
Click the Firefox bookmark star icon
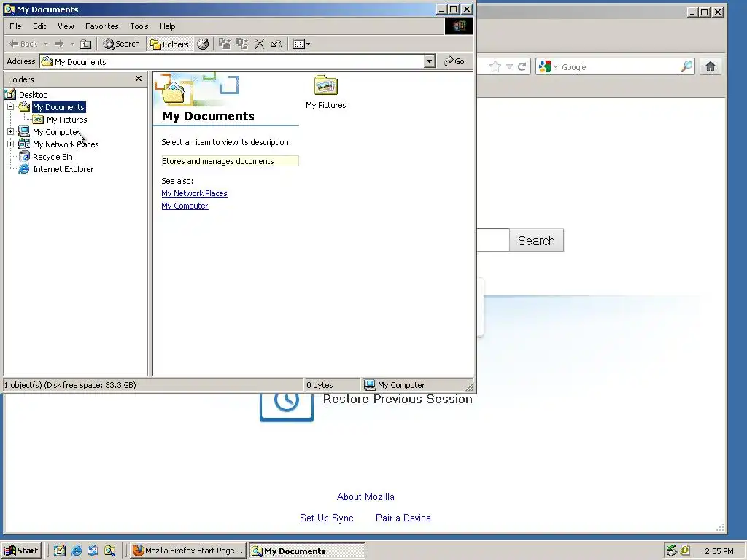(495, 66)
